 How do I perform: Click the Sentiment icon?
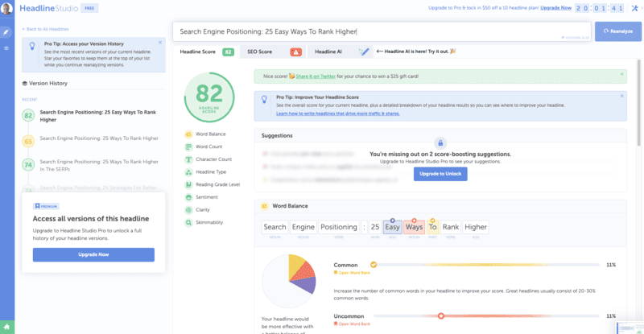[188, 197]
